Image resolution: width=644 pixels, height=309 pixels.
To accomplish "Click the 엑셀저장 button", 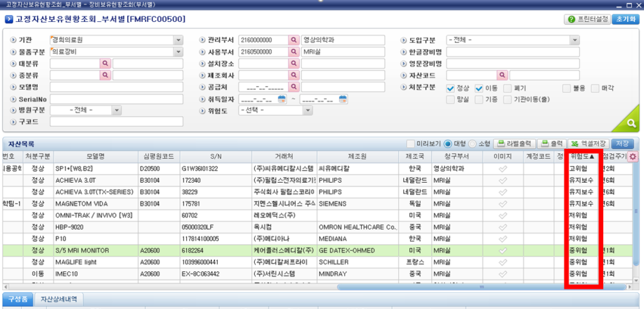I will [589, 144].
